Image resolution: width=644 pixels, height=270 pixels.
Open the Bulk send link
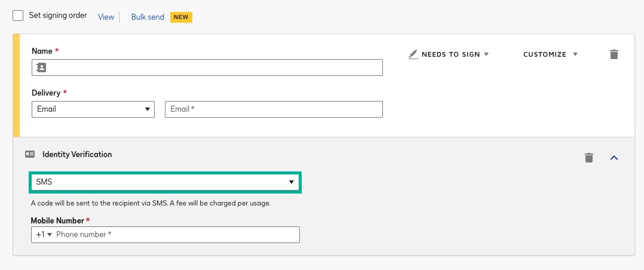(148, 17)
